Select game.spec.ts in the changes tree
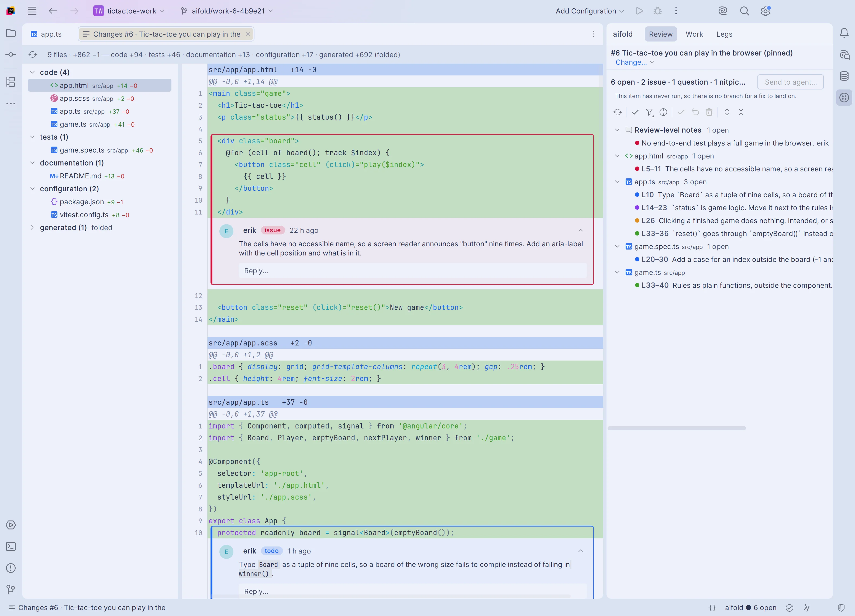Image resolution: width=855 pixels, height=616 pixels. (x=99, y=150)
